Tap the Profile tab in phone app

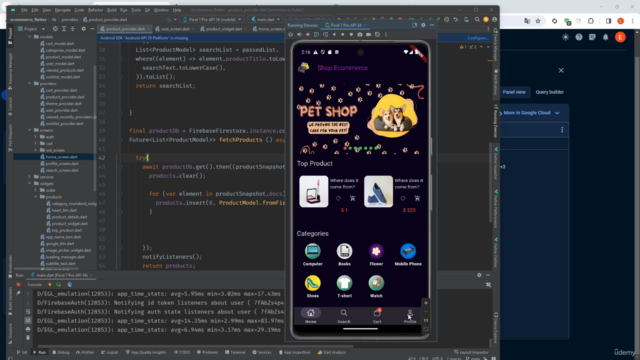[410, 316]
